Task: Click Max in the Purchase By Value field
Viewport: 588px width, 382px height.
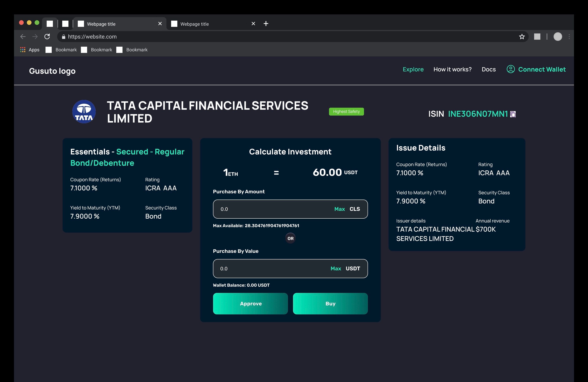Action: [x=336, y=269]
